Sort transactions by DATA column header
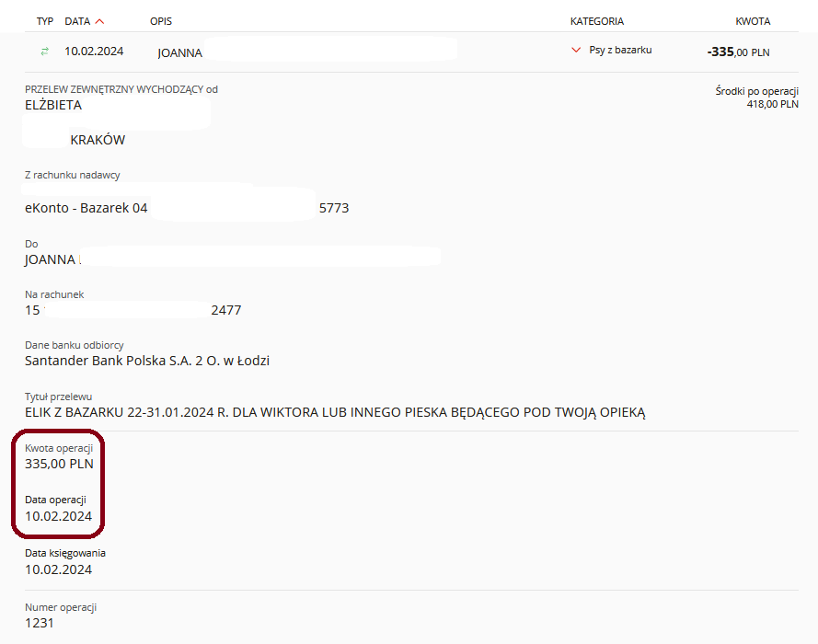 [x=77, y=21]
